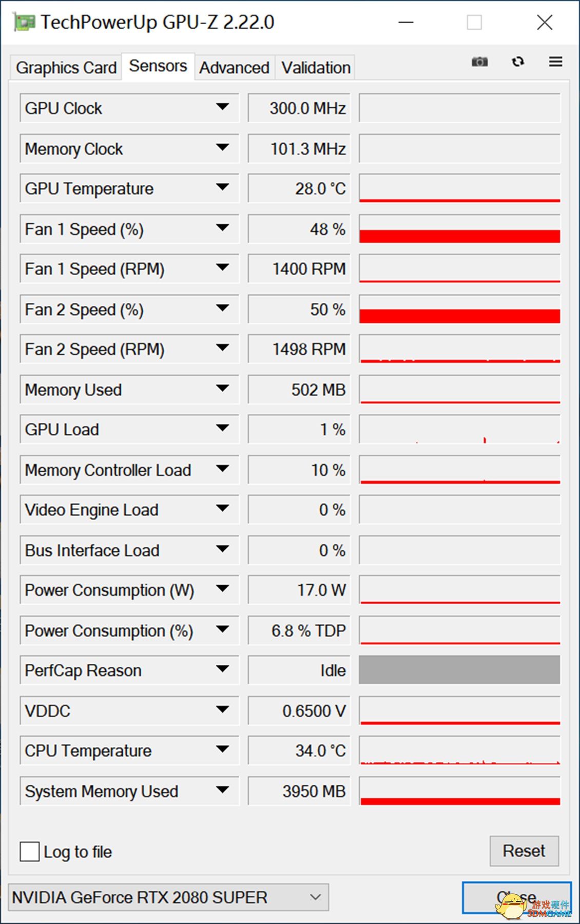Click the Close button at the bottom

tap(516, 897)
